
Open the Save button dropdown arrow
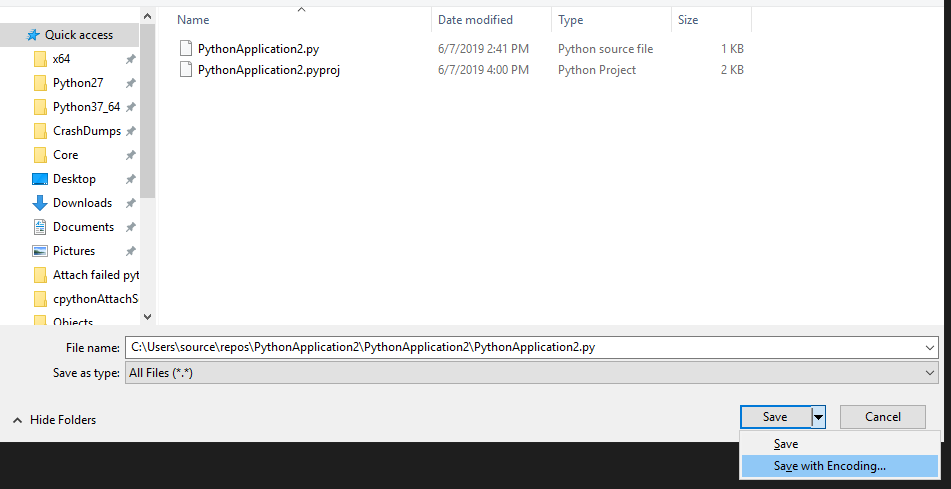[x=819, y=417]
